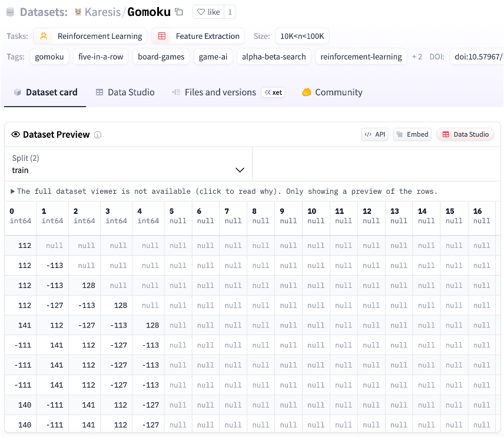Click column 0 int64 header
This screenshot has width=504, height=437.
[x=19, y=216]
